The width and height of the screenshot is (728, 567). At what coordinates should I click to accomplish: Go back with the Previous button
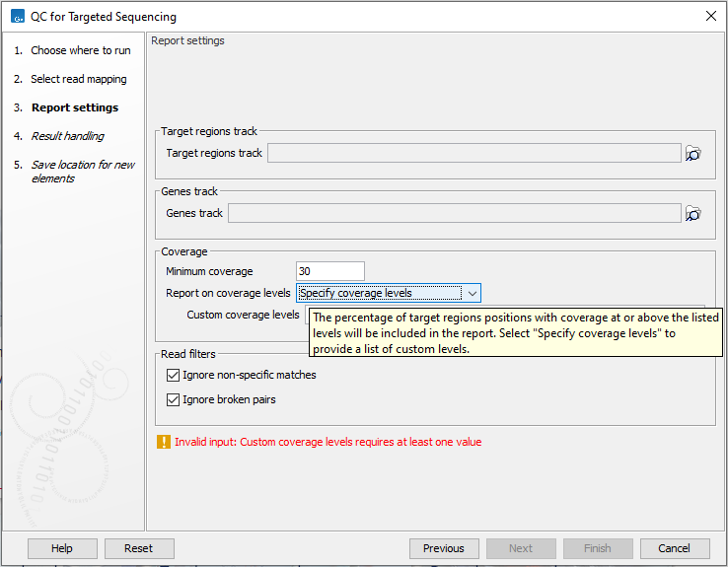point(444,548)
